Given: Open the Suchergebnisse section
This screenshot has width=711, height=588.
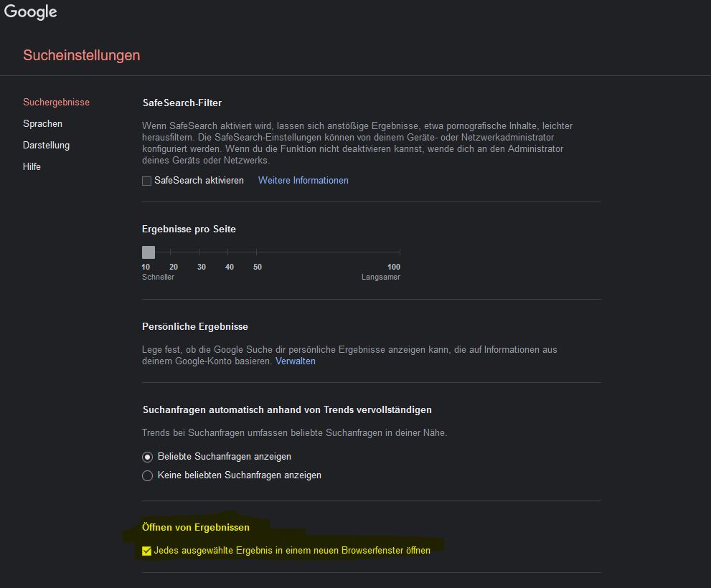Looking at the screenshot, I should pyautogui.click(x=56, y=102).
